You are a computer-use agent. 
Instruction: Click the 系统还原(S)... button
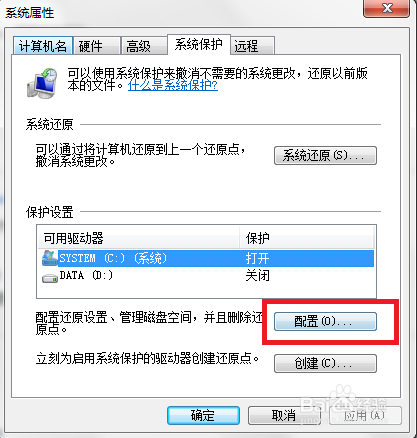(x=325, y=155)
